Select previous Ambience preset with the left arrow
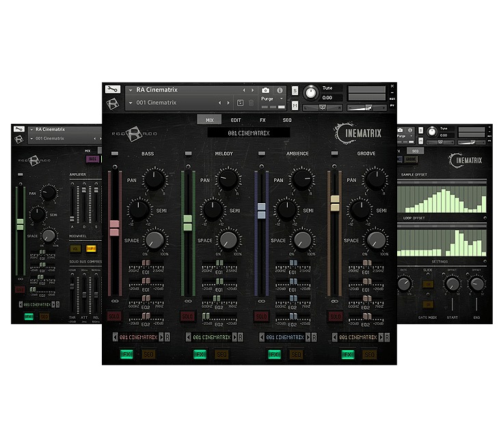The image size is (499, 448). [262, 337]
